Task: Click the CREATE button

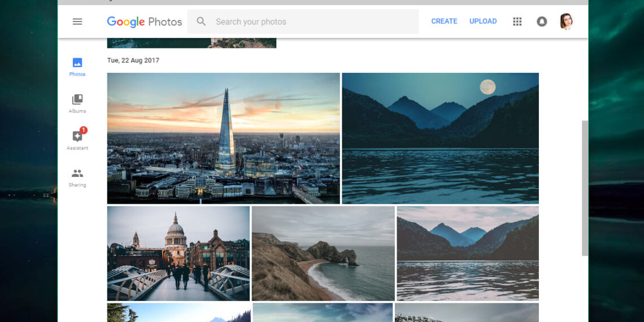Action: click(444, 21)
